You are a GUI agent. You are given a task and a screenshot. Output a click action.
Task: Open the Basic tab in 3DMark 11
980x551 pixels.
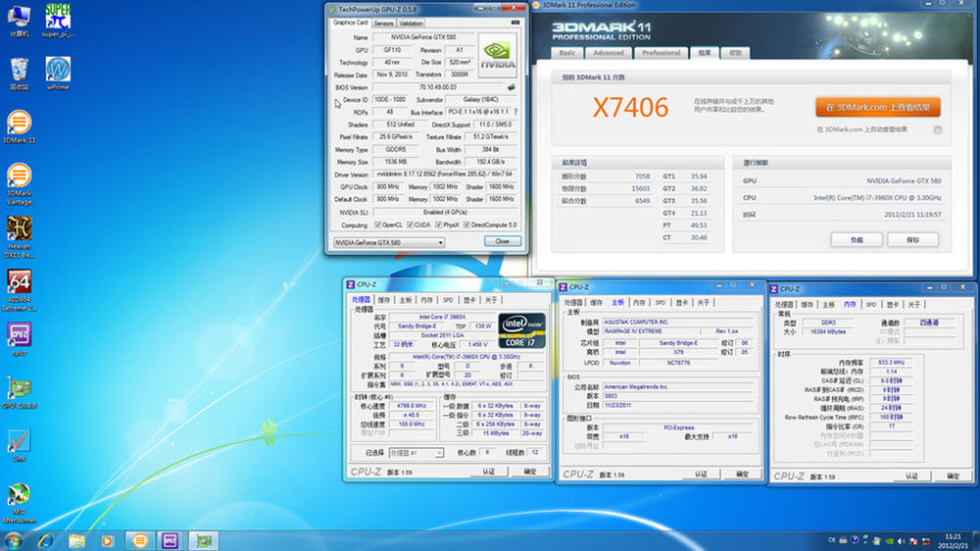coord(567,53)
